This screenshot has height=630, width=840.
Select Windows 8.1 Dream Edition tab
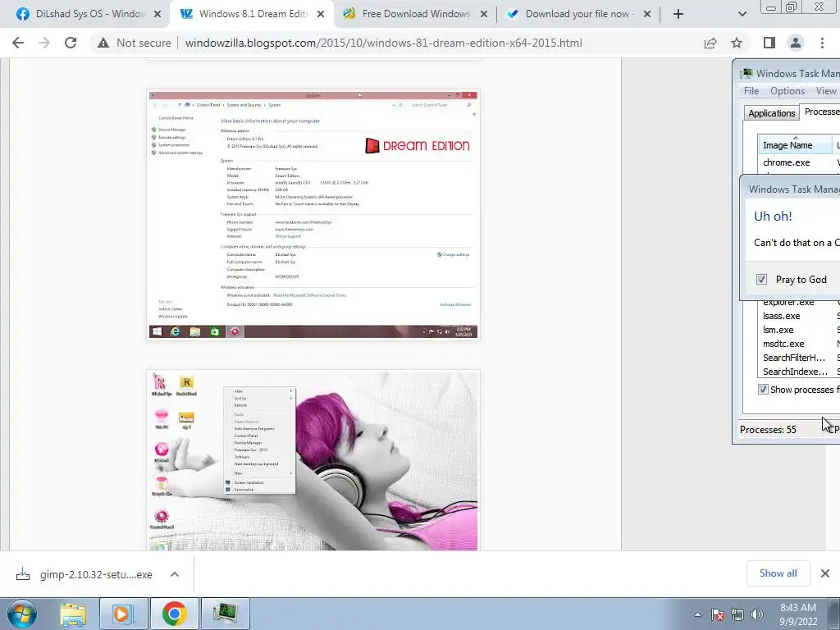tap(253, 14)
